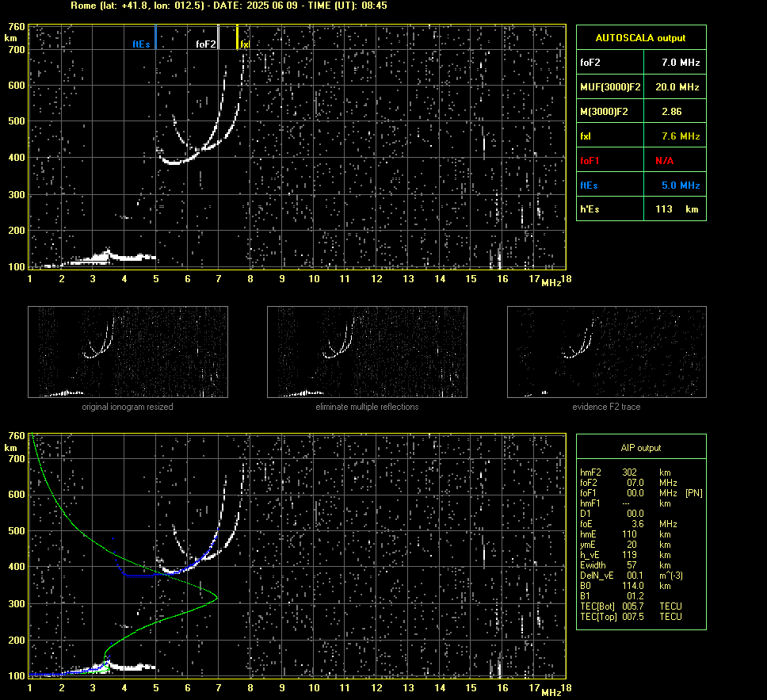
Task: Click the blue ftEs marker label
Action: click(x=141, y=44)
